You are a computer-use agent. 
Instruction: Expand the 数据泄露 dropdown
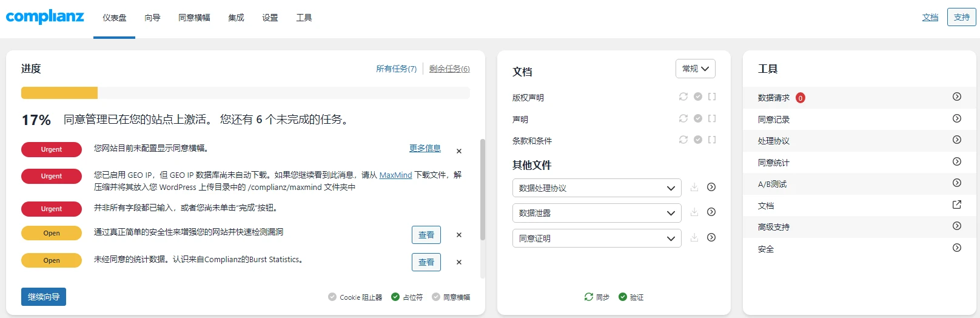597,213
